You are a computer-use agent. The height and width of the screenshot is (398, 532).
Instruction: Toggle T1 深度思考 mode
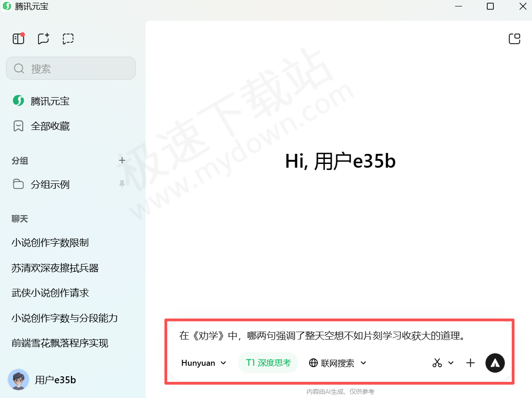click(x=268, y=363)
